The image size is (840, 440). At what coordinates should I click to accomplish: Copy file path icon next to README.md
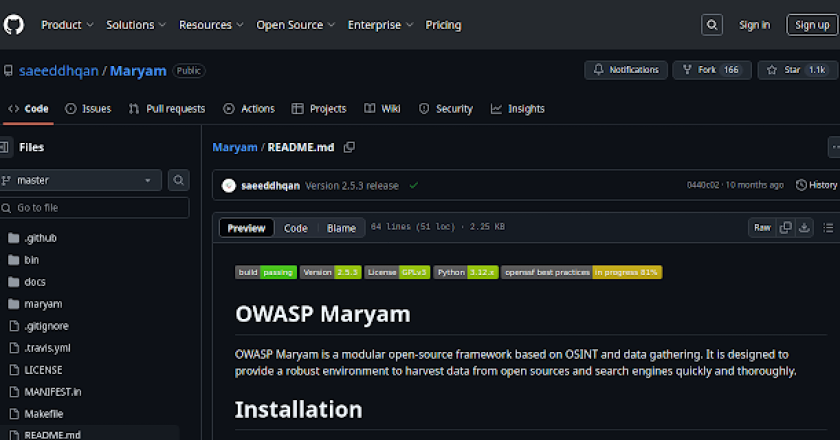[349, 147]
